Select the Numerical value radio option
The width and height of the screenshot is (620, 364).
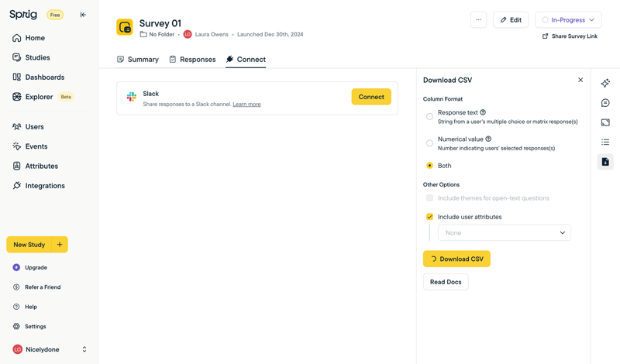click(x=430, y=143)
